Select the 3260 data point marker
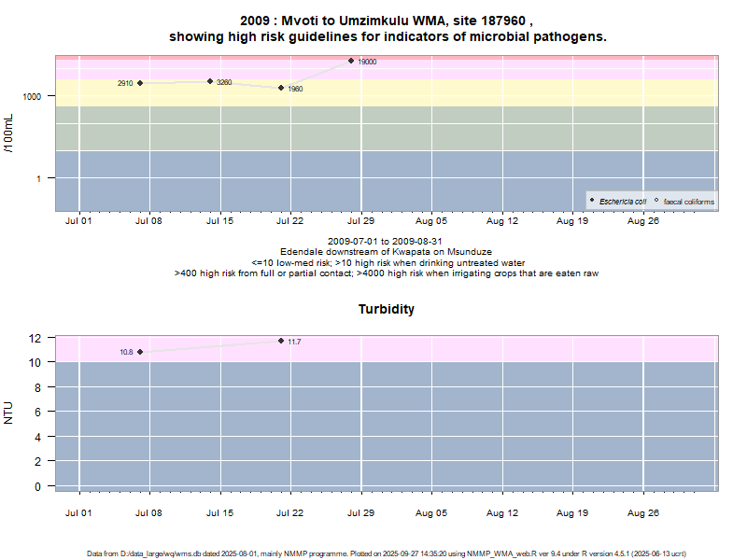 tap(210, 81)
